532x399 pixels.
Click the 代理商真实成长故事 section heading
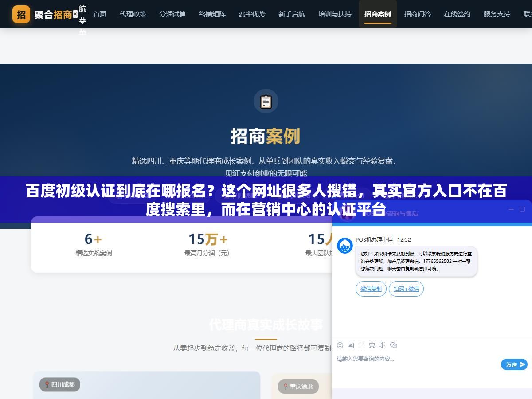(266, 325)
